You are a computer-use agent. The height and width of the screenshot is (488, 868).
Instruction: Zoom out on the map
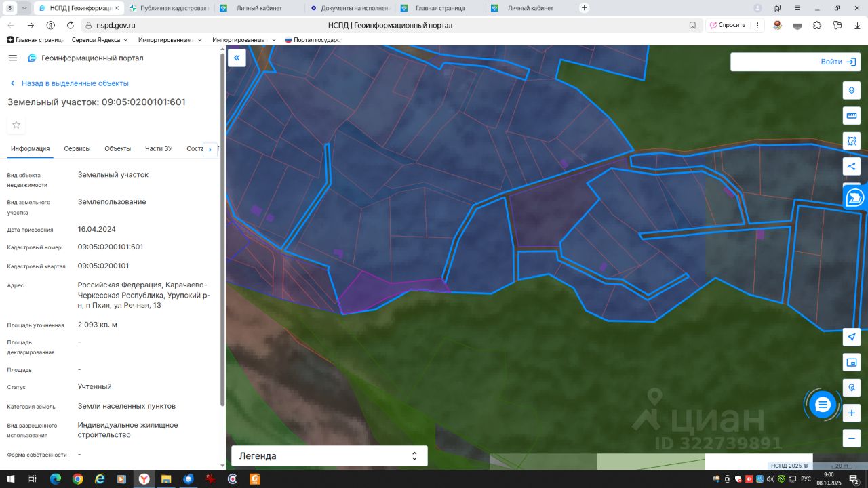pos(852,438)
